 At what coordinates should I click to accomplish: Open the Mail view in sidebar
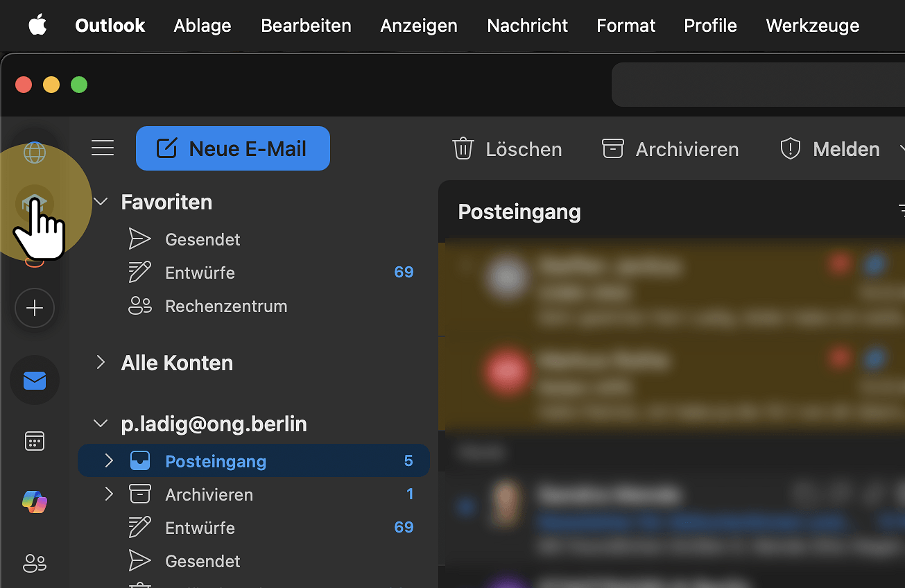tap(35, 381)
